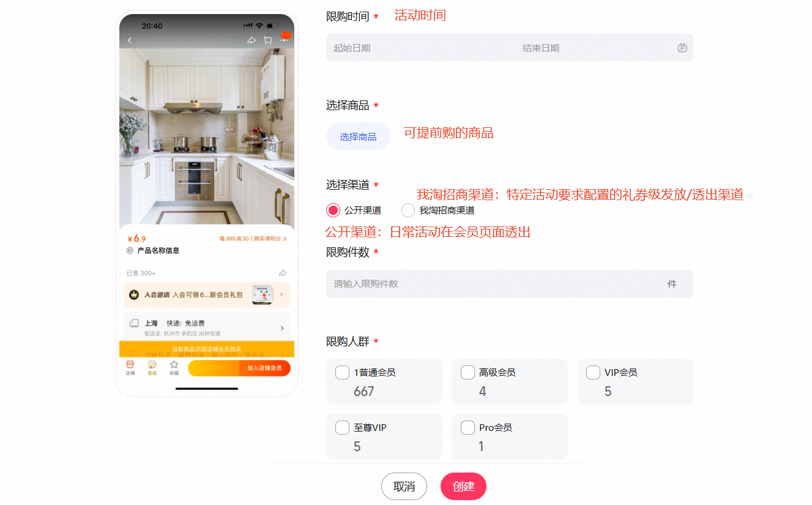Click the ¥6.9 price in the preview
Image resolution: width=812 pixels, height=505 pixels.
136,239
